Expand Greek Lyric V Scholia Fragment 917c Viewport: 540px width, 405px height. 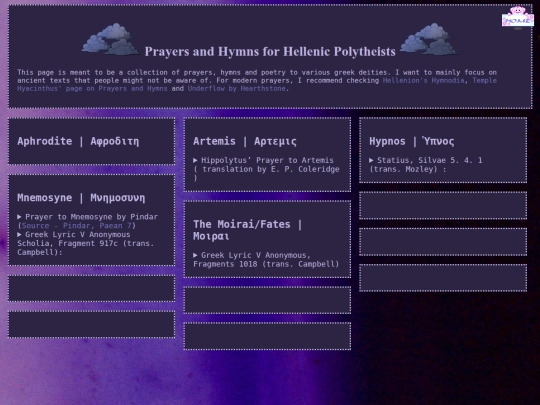[x=86, y=243]
